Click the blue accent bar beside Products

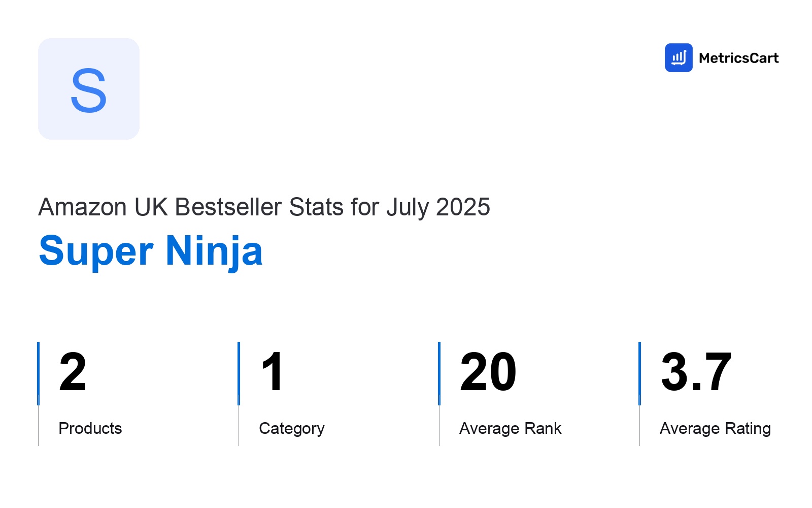pos(39,373)
